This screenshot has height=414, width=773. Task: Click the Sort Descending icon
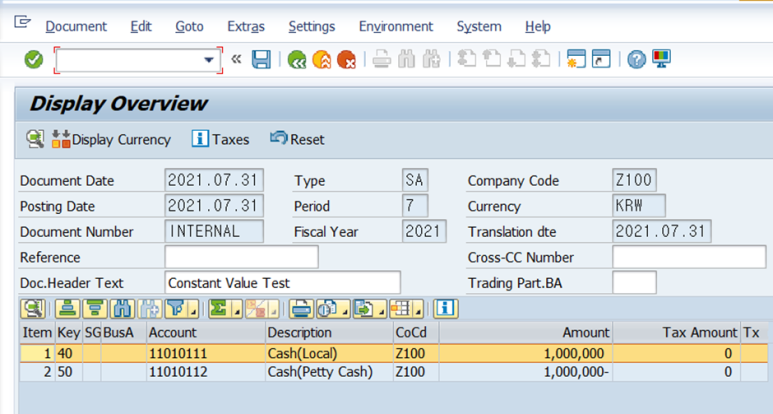(x=95, y=309)
